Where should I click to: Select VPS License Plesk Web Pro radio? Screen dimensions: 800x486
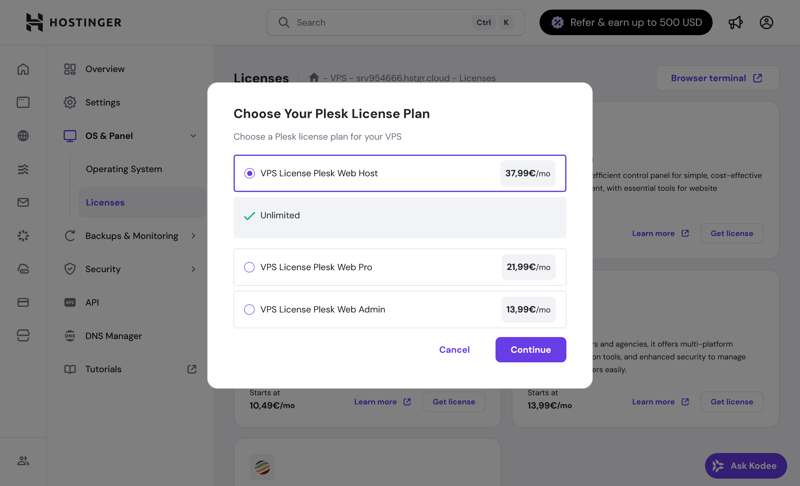point(249,267)
